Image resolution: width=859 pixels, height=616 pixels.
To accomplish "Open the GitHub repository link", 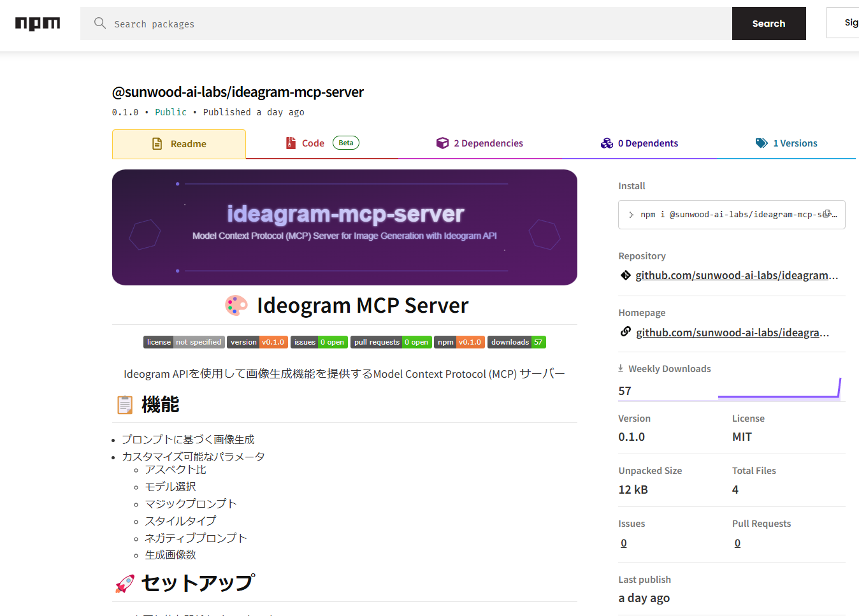I will click(x=736, y=275).
